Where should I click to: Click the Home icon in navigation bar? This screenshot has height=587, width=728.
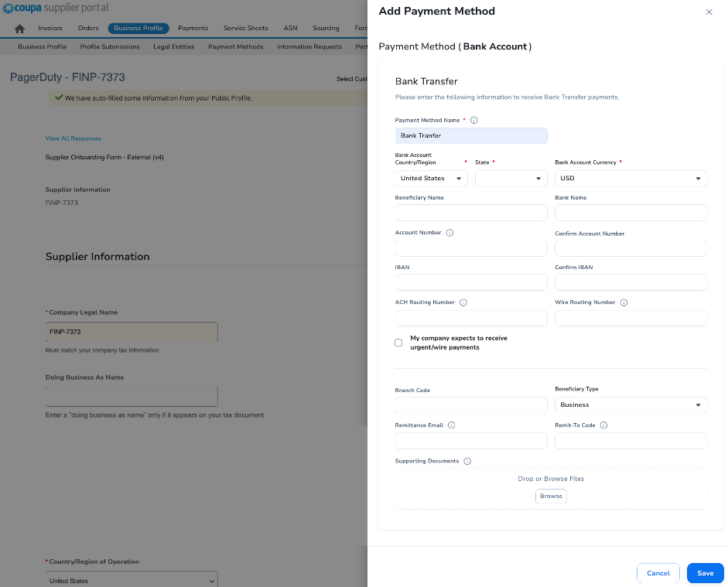(20, 29)
